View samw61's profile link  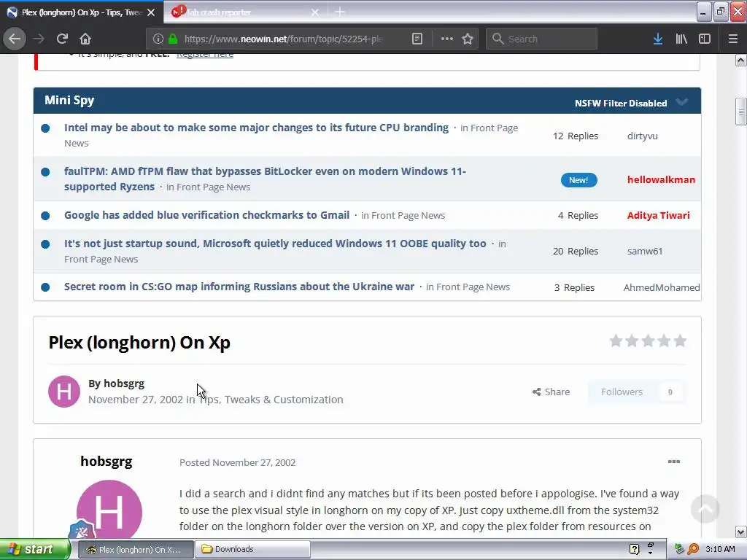645,251
